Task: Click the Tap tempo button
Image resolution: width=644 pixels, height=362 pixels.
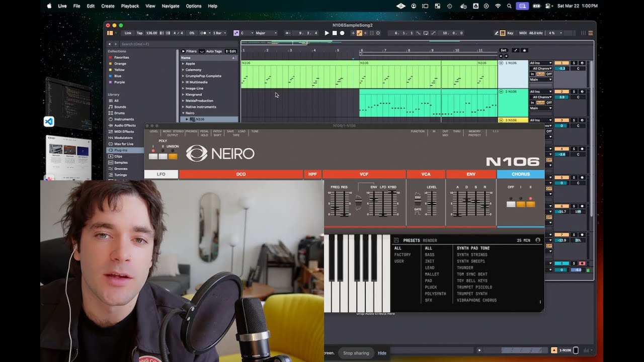Action: 139,33
